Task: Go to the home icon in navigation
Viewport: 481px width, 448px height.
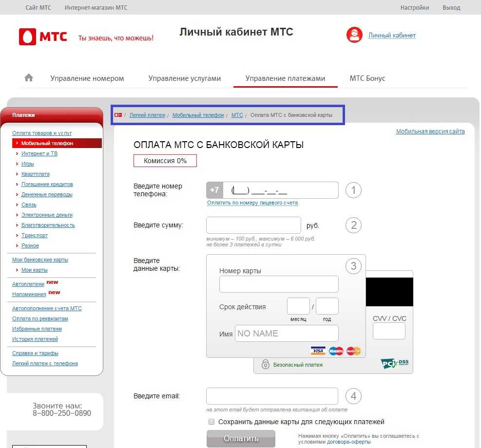Action: click(x=29, y=77)
